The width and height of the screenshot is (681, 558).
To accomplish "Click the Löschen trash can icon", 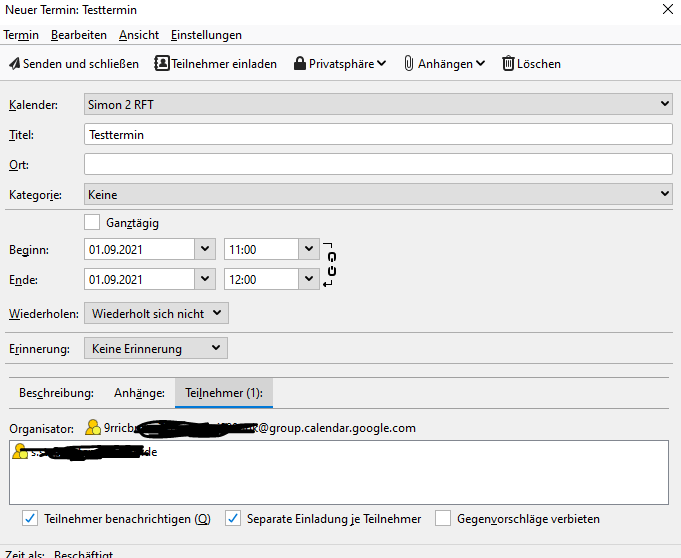I will (x=508, y=63).
